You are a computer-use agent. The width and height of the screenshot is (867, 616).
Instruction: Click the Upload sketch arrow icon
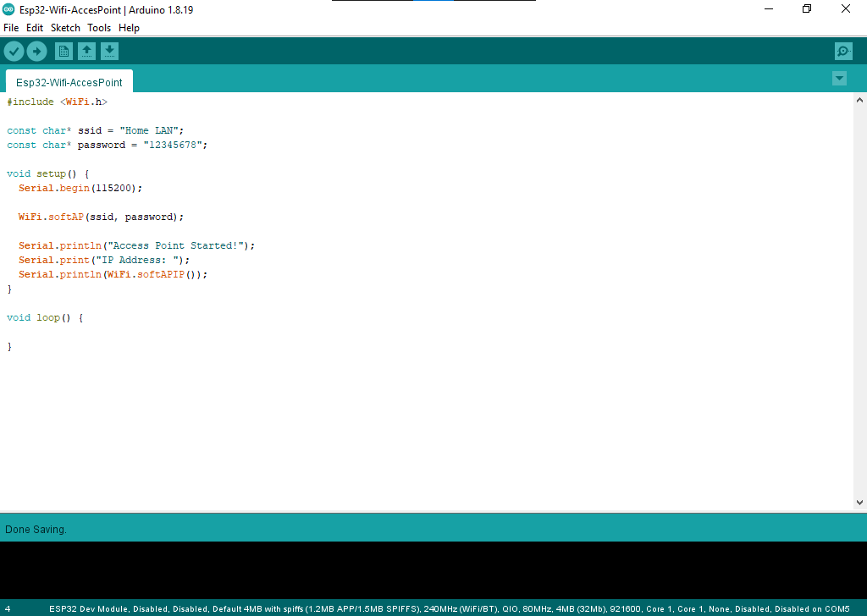pos(36,52)
